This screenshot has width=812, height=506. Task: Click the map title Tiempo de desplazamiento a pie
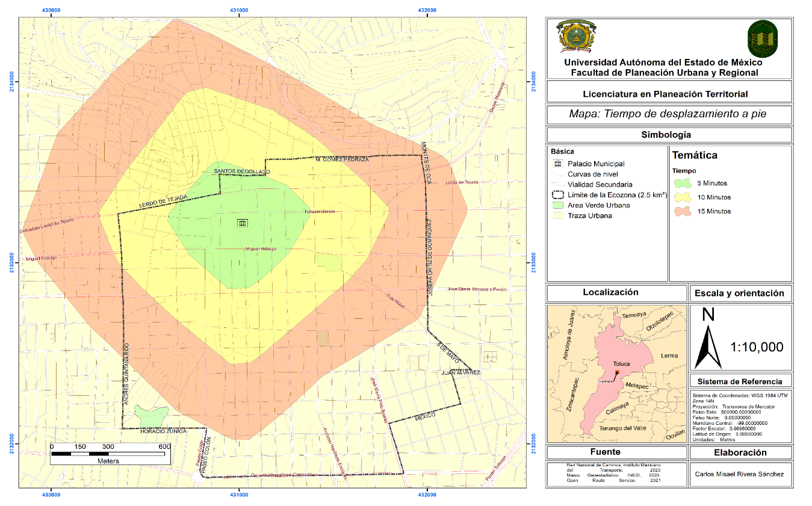coord(668,114)
